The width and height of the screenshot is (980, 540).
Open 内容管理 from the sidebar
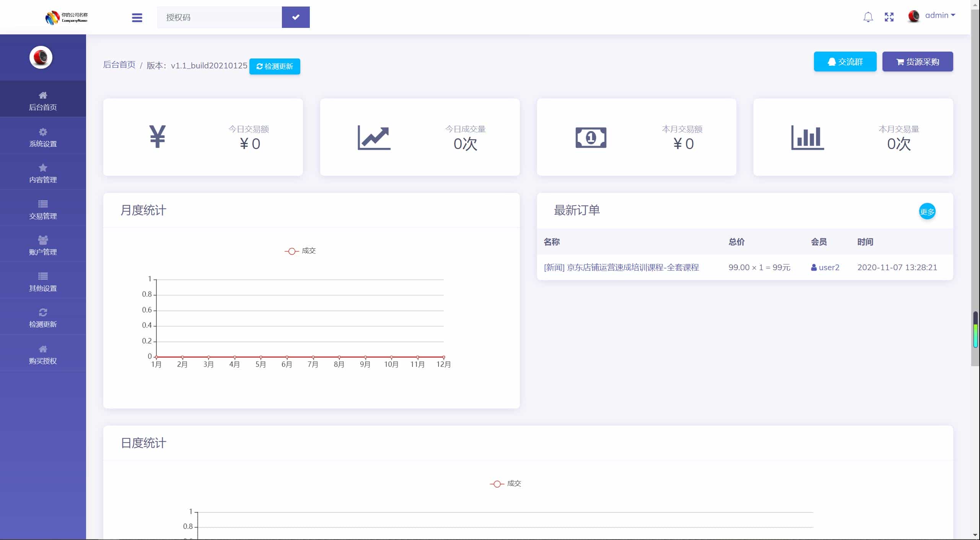click(43, 172)
